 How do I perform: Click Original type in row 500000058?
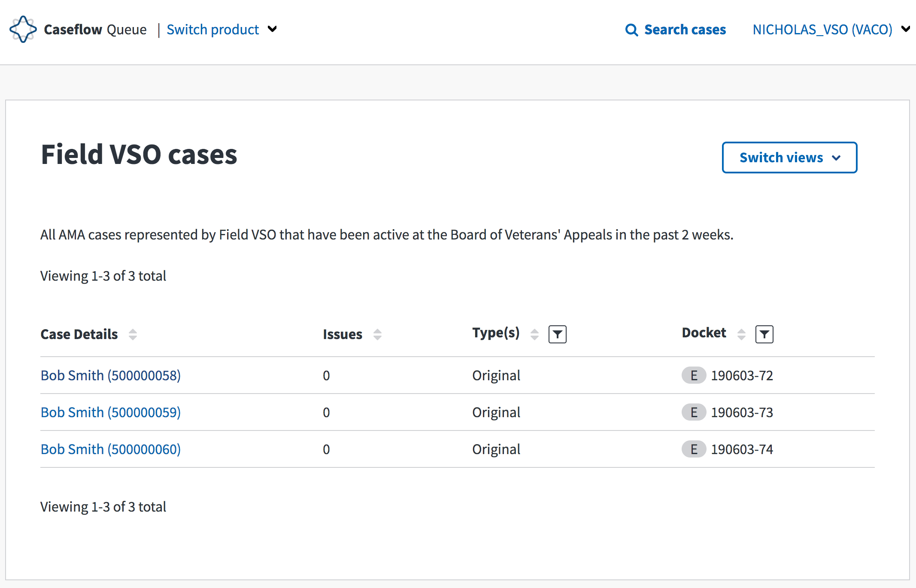pos(496,376)
